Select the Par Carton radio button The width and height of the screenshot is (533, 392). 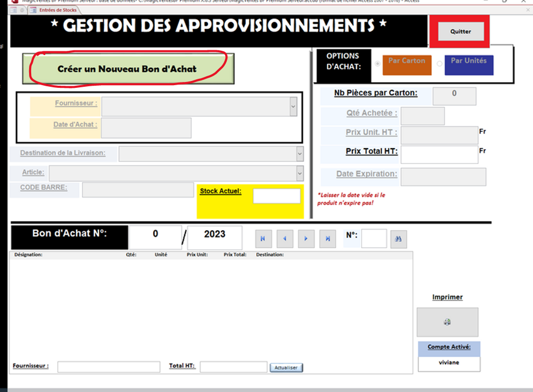point(378,64)
